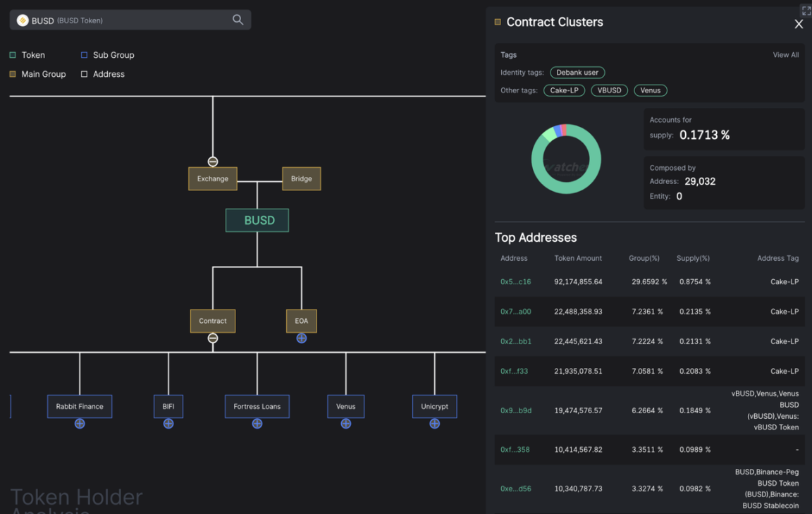Click the supply donut chart
This screenshot has width=812, height=514.
[566, 159]
